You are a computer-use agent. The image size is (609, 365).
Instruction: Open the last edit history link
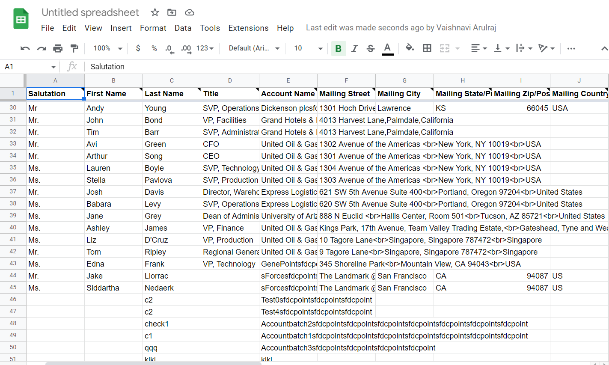pos(401,28)
